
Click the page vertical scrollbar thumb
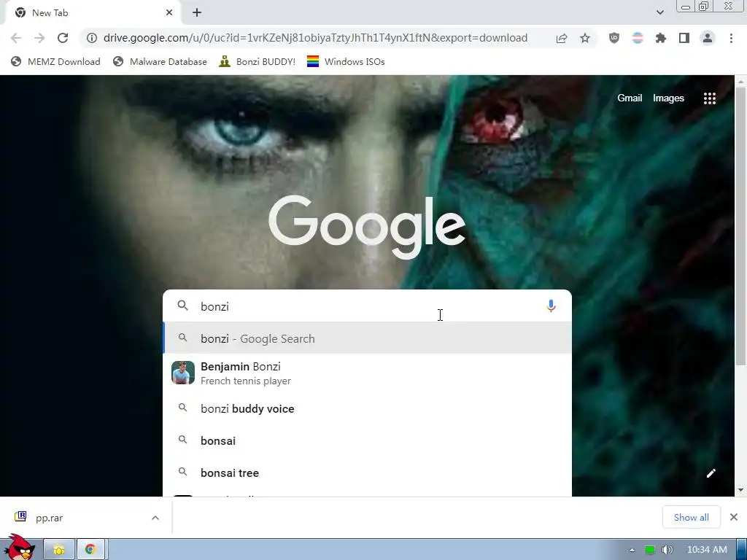[x=741, y=226]
